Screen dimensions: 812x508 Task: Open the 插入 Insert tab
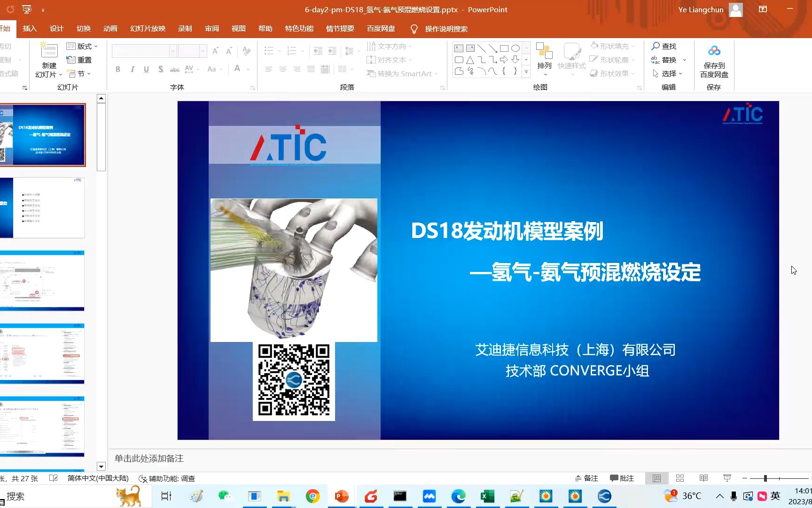point(30,29)
